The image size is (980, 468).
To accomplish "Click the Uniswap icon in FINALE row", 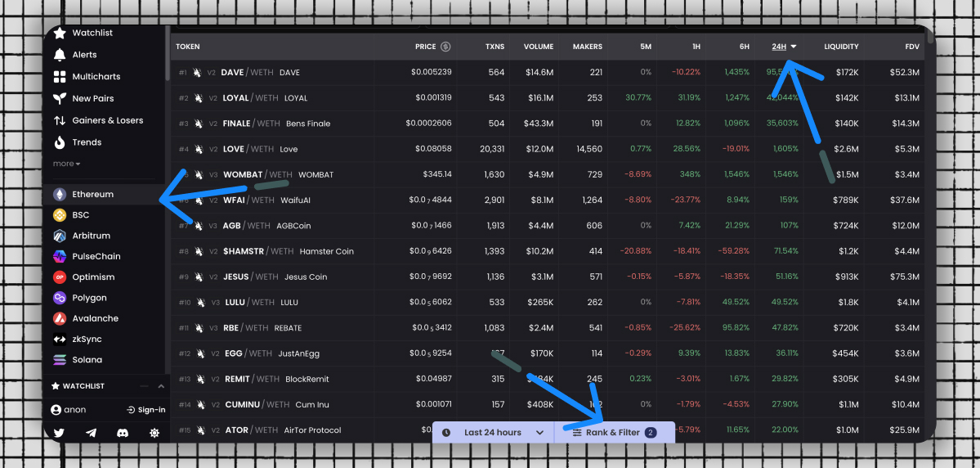I will pos(199,124).
